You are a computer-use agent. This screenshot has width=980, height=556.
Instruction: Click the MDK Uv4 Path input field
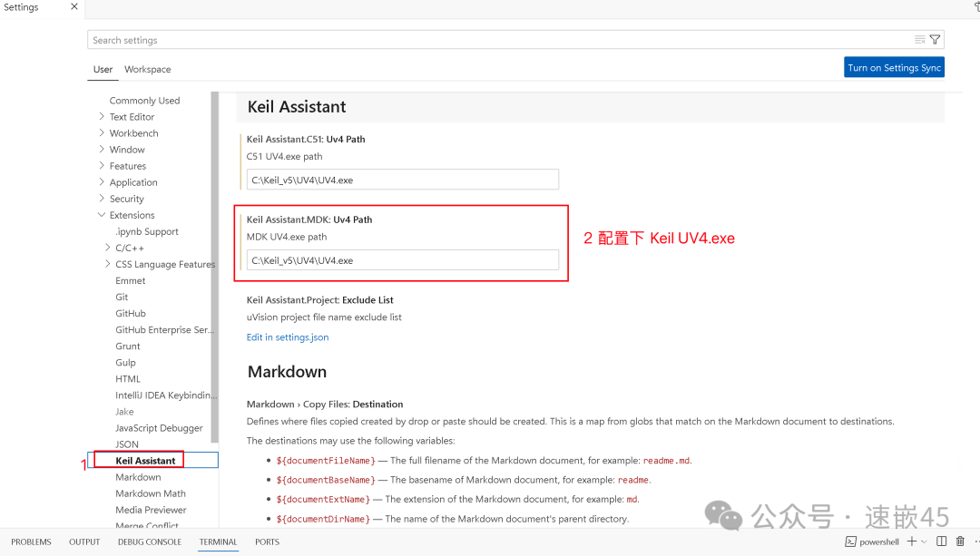[x=403, y=260]
